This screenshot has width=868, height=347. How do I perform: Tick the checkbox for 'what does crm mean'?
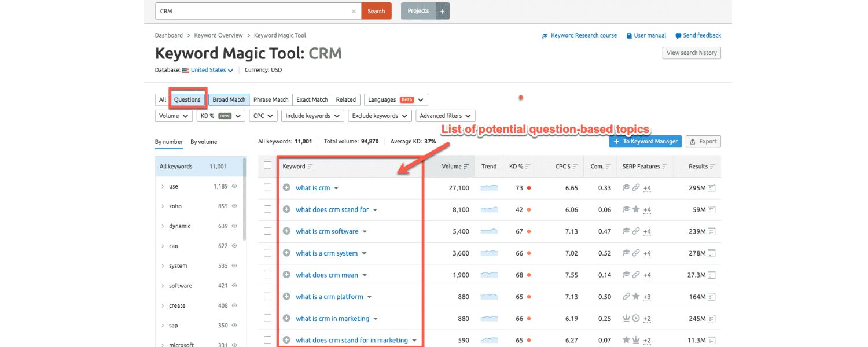tap(267, 275)
